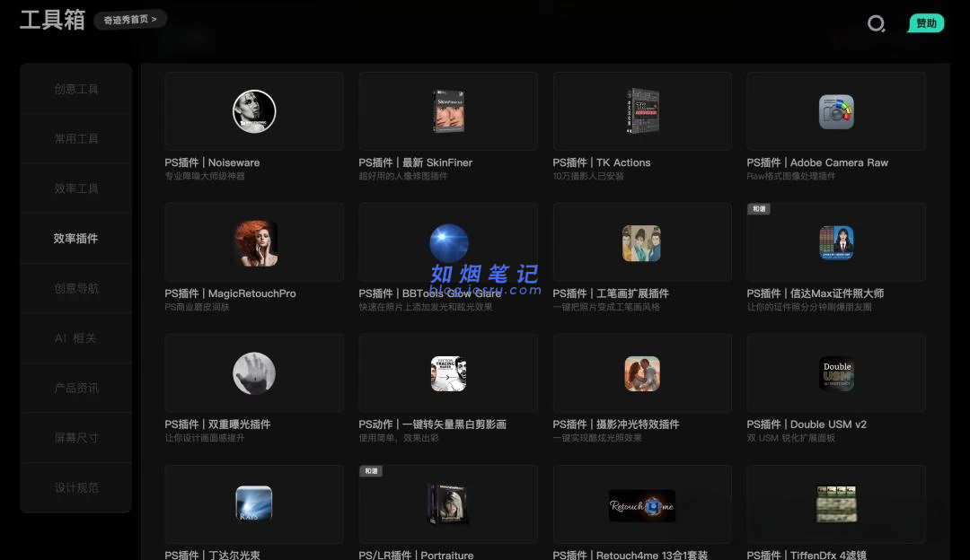Open the PS插件 | 工笔画扩展插件 title

[611, 293]
